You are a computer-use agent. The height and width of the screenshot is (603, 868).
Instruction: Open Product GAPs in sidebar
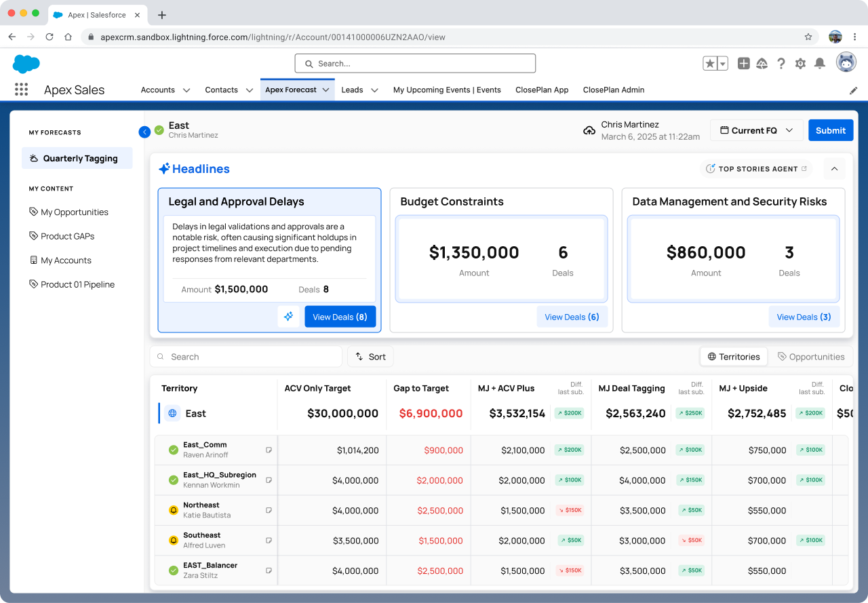pos(62,236)
